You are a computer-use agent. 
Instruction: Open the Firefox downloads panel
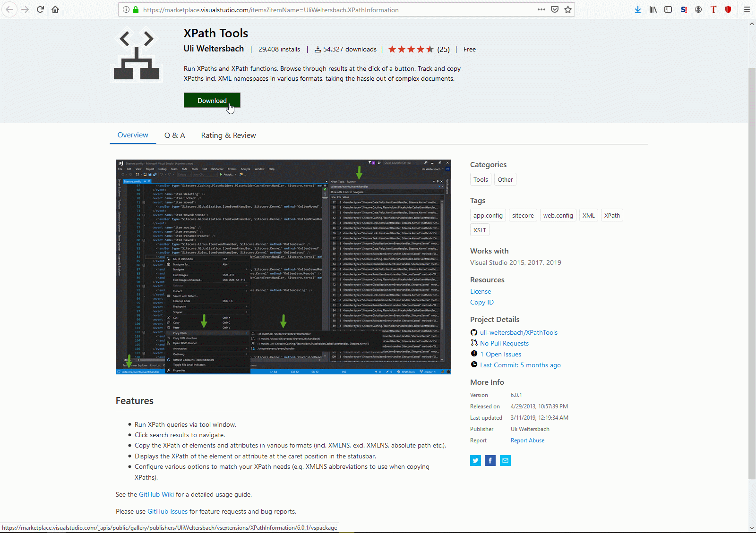pyautogui.click(x=638, y=9)
